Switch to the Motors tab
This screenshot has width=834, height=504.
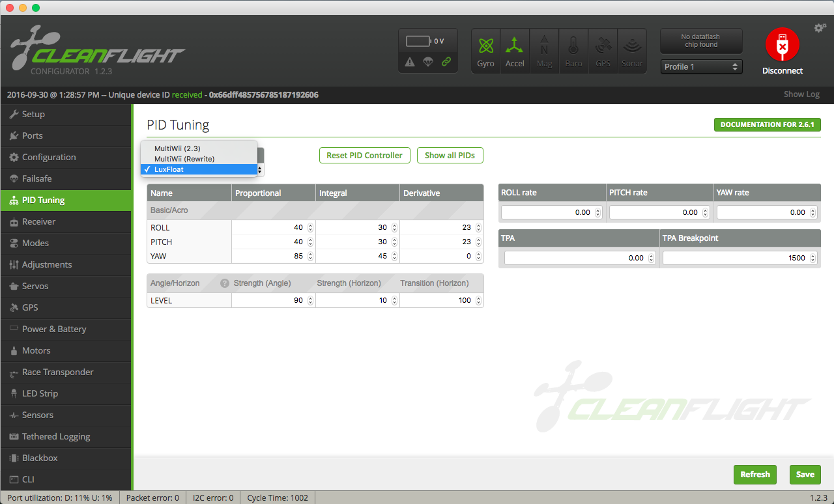click(x=66, y=350)
